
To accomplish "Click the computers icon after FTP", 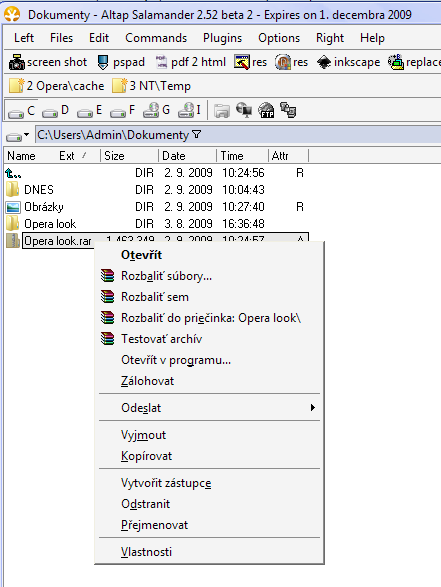I will point(288,110).
